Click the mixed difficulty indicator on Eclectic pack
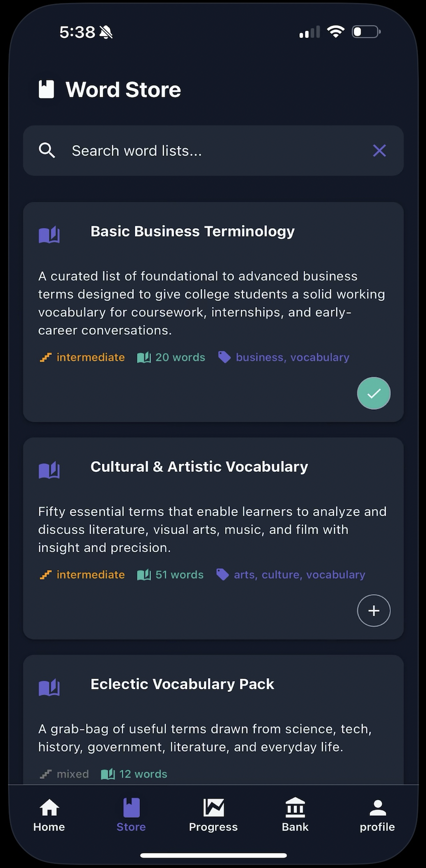426x868 pixels. click(63, 773)
